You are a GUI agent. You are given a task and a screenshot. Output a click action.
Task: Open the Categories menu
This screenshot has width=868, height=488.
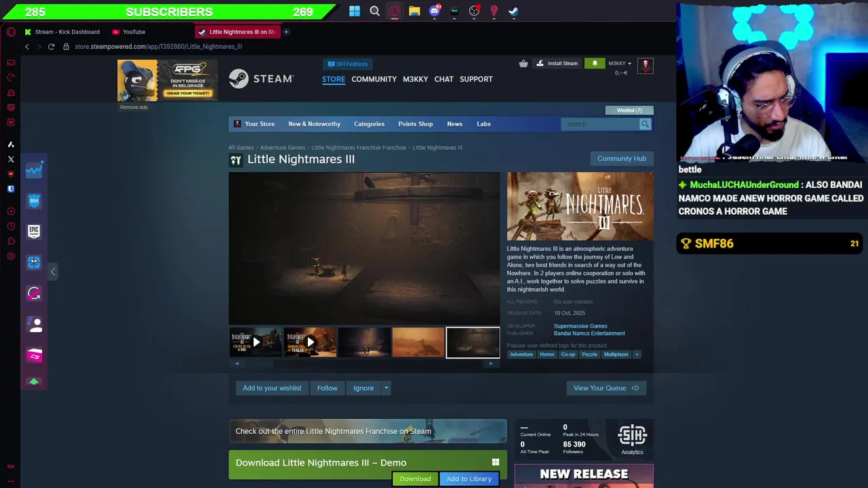pos(369,124)
